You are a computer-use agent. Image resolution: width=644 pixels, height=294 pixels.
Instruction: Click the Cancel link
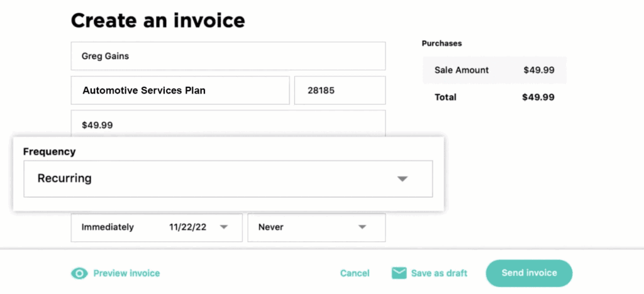(355, 273)
